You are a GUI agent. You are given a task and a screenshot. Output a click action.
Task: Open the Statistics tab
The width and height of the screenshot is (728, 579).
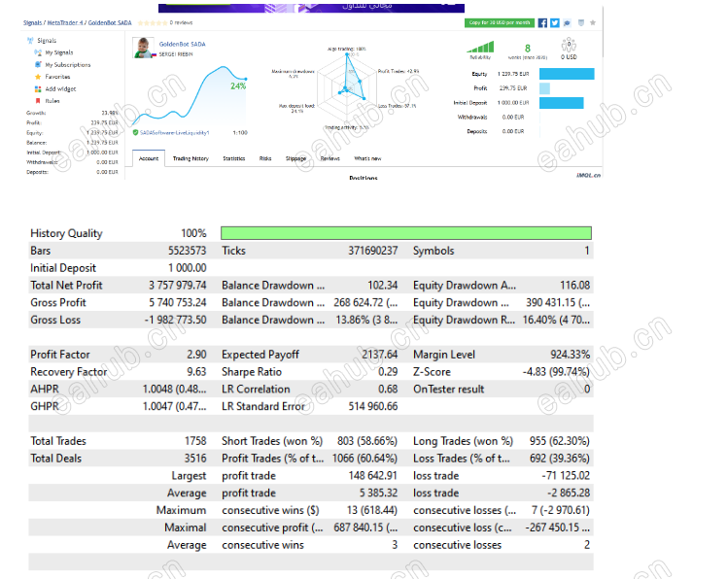click(x=234, y=158)
